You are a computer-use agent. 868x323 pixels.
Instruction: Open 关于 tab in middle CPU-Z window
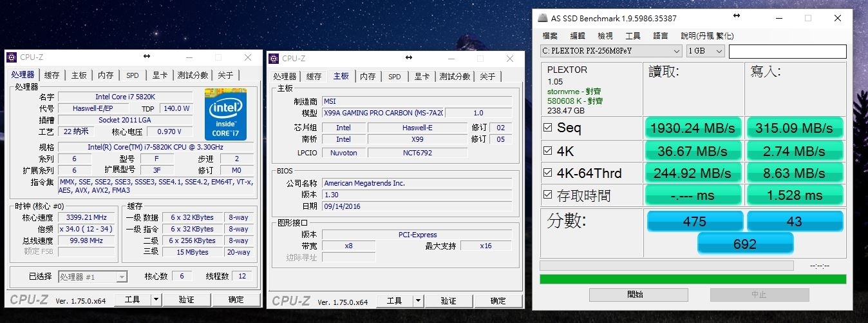click(487, 76)
